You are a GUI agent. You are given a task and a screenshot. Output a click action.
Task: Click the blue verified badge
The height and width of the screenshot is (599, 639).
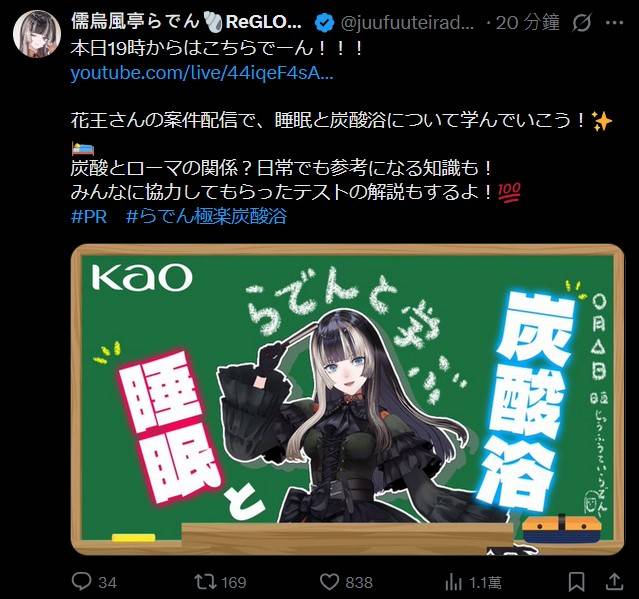324,22
